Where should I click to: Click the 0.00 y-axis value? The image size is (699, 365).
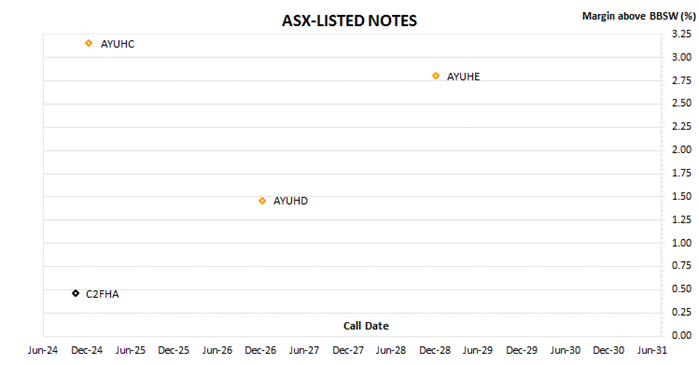tap(682, 335)
